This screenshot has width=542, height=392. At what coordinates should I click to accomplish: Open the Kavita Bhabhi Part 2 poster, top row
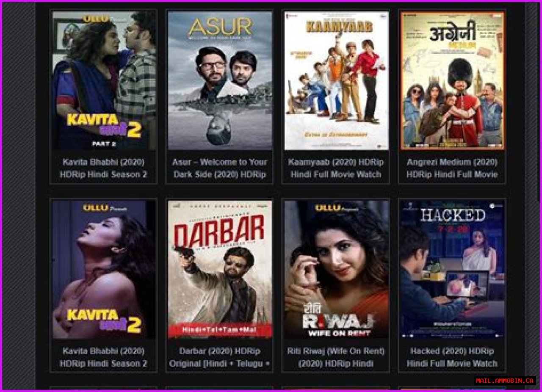tap(104, 80)
